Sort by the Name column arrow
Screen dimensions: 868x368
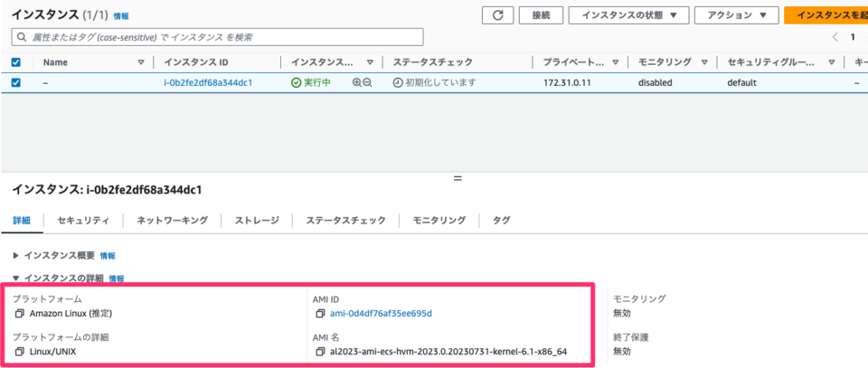click(141, 62)
